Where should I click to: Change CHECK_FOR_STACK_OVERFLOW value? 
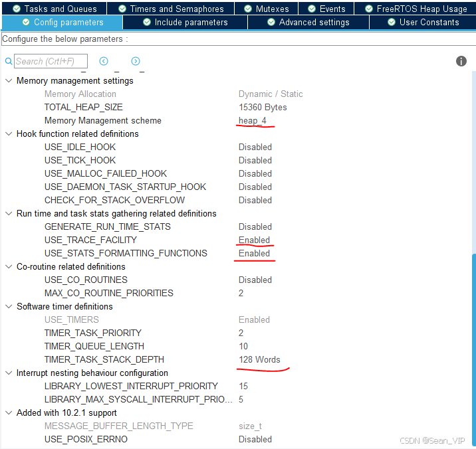[x=255, y=200]
